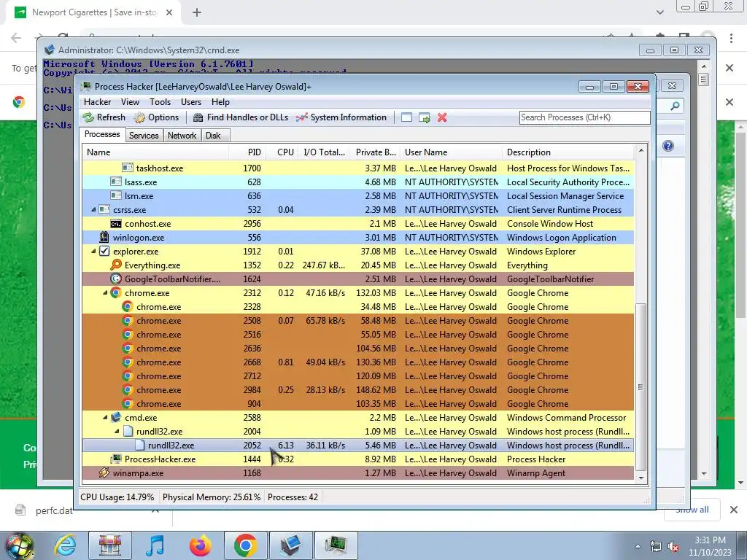Select the Processes tab
747x560 pixels.
[x=102, y=134]
